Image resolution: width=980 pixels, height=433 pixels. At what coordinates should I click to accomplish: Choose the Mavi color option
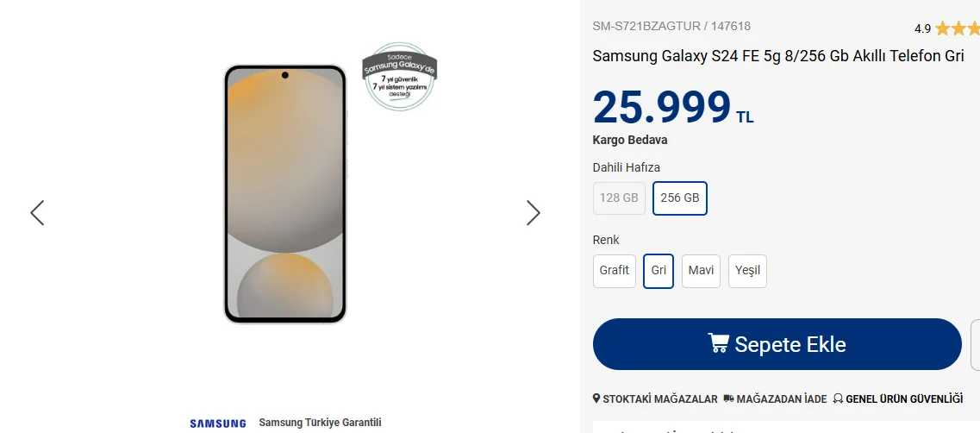click(x=701, y=271)
